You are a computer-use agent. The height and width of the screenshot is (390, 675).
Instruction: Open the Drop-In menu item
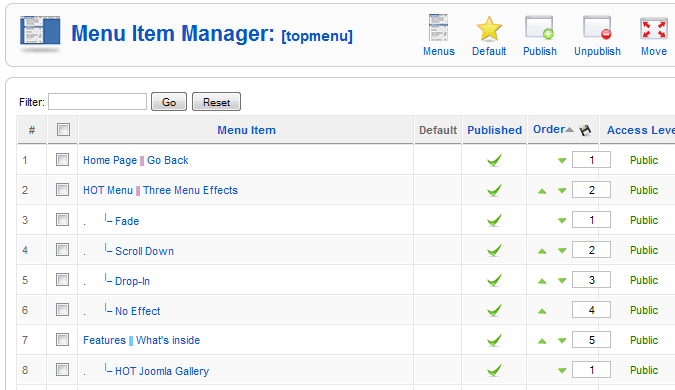click(x=132, y=281)
